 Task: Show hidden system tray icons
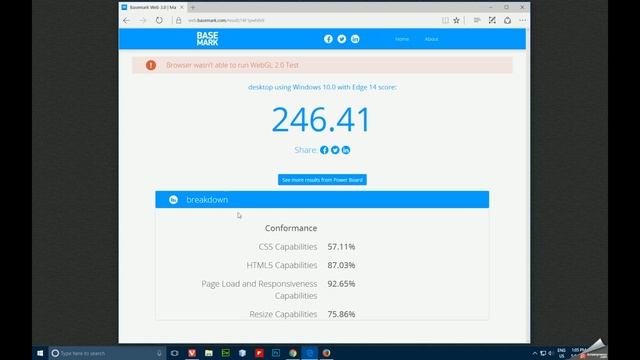535,353
